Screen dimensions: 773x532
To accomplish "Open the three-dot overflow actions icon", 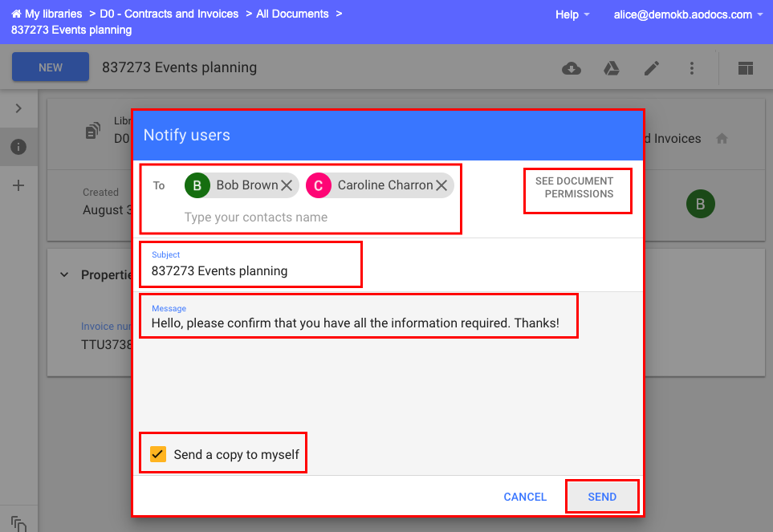I will coord(691,68).
